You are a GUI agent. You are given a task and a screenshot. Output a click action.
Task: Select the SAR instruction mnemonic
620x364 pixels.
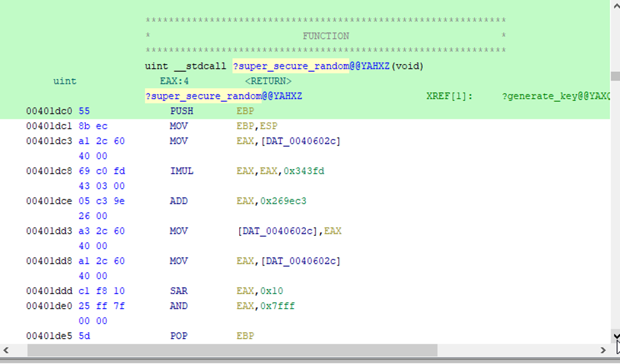(x=179, y=291)
